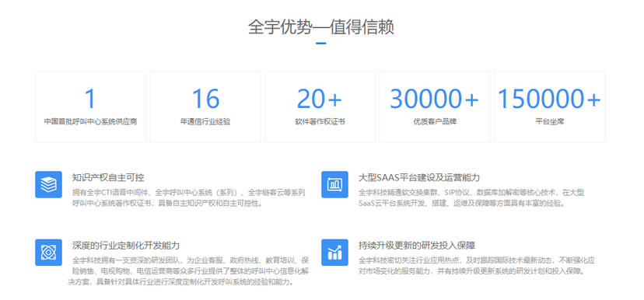Click the 20+ stat number
The width and height of the screenshot is (644, 300).
[320, 99]
